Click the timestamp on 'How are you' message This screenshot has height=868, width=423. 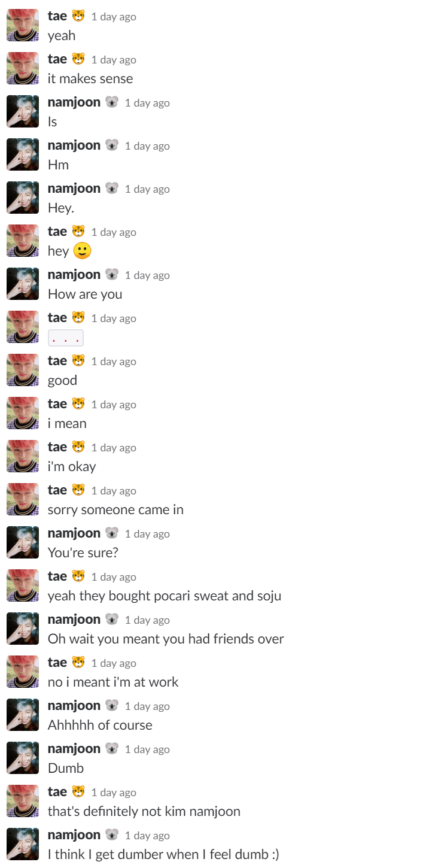[x=147, y=275]
